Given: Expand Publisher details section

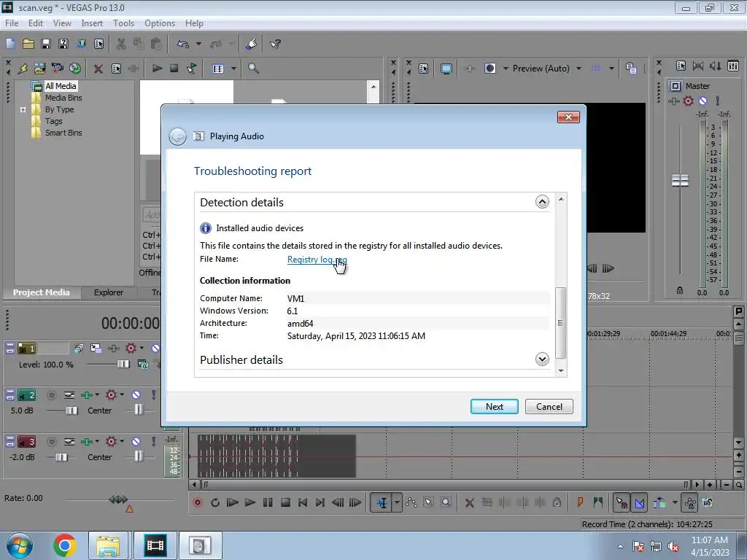Looking at the screenshot, I should (542, 359).
